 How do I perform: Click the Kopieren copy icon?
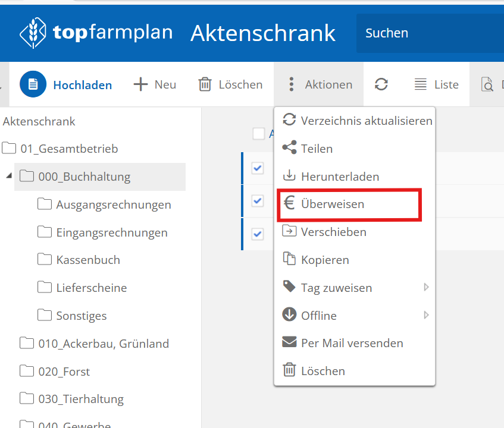(289, 259)
